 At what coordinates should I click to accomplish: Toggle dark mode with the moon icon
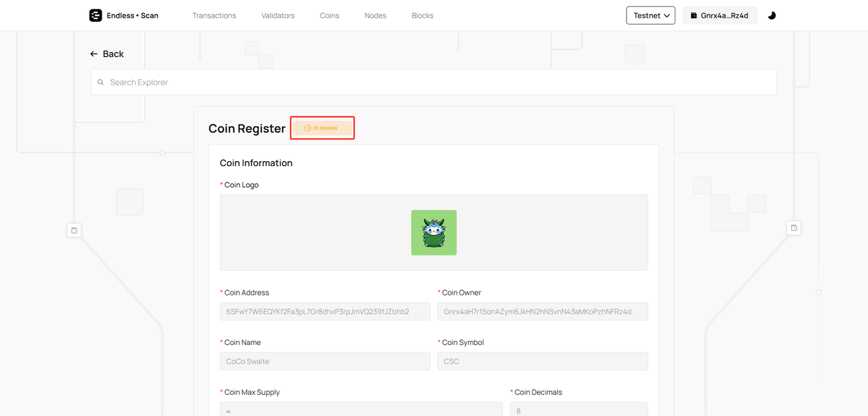pyautogui.click(x=772, y=16)
